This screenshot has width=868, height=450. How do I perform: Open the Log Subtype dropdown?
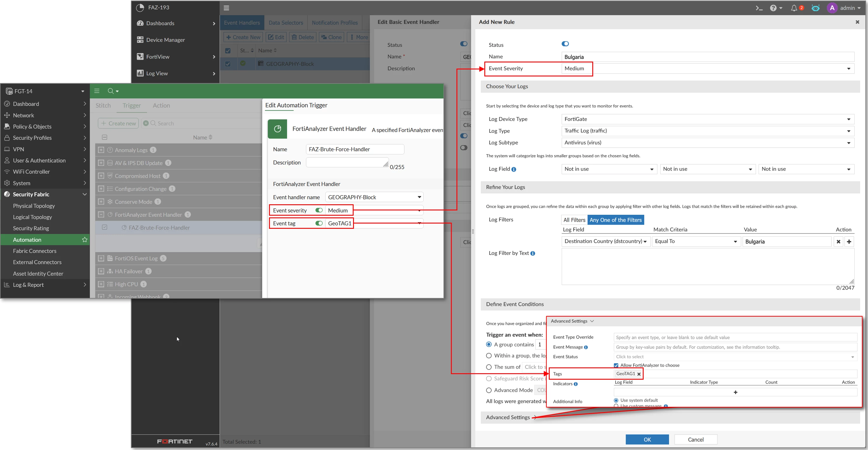(708, 143)
